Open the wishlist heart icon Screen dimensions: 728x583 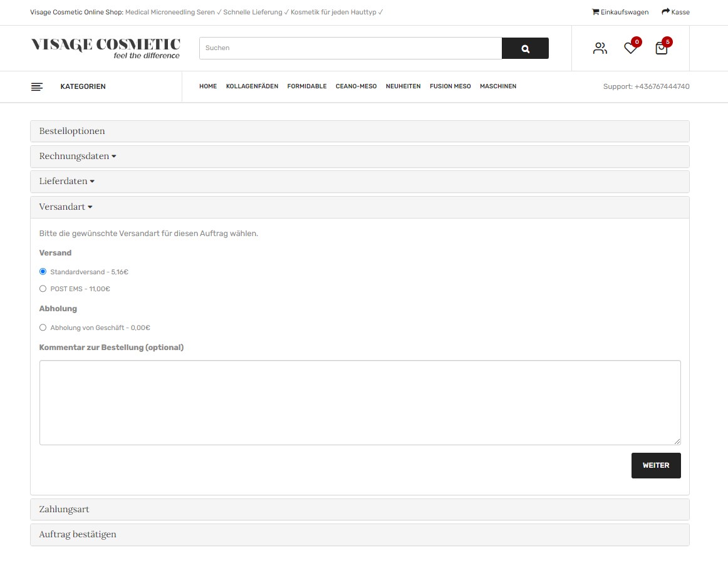coord(630,48)
